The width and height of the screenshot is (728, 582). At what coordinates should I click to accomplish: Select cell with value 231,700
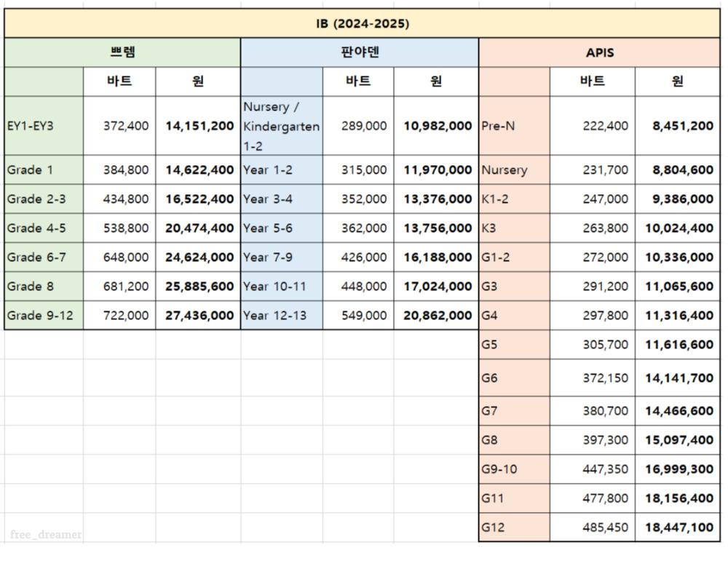(x=593, y=170)
